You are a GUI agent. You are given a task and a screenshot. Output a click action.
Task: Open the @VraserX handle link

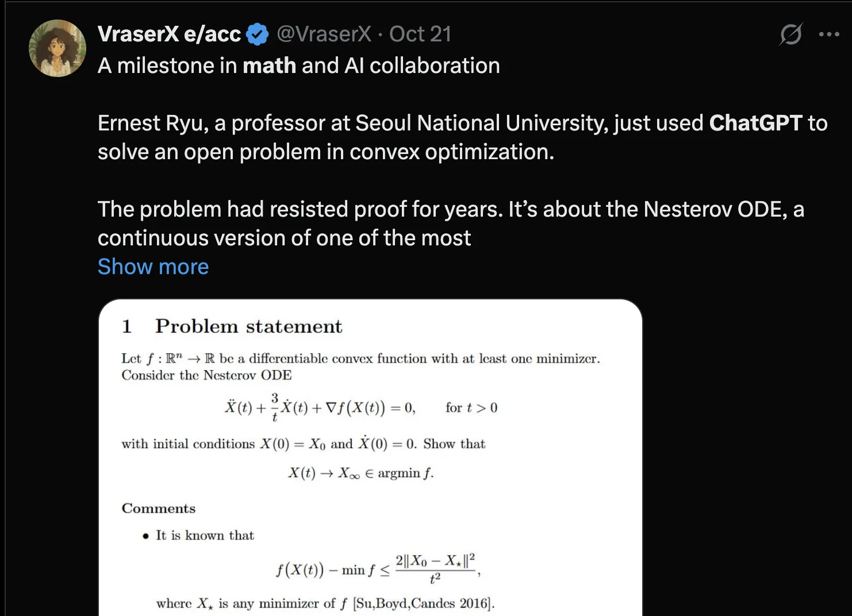pos(324,34)
